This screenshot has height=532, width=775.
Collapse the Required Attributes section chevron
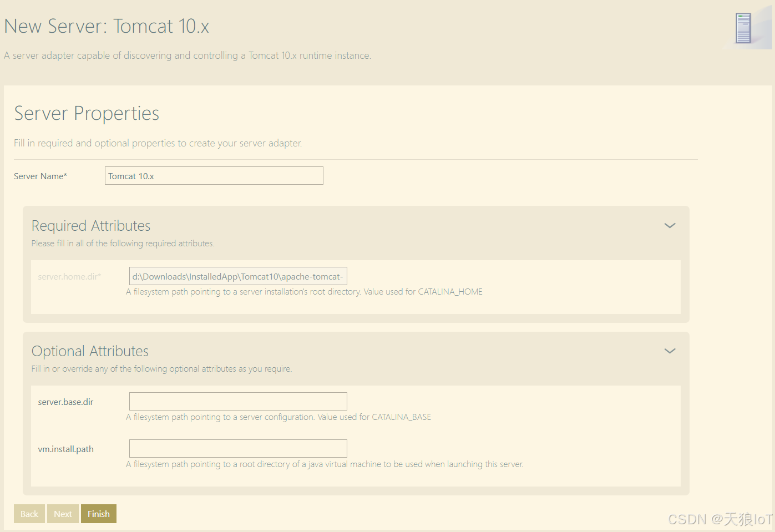(670, 226)
